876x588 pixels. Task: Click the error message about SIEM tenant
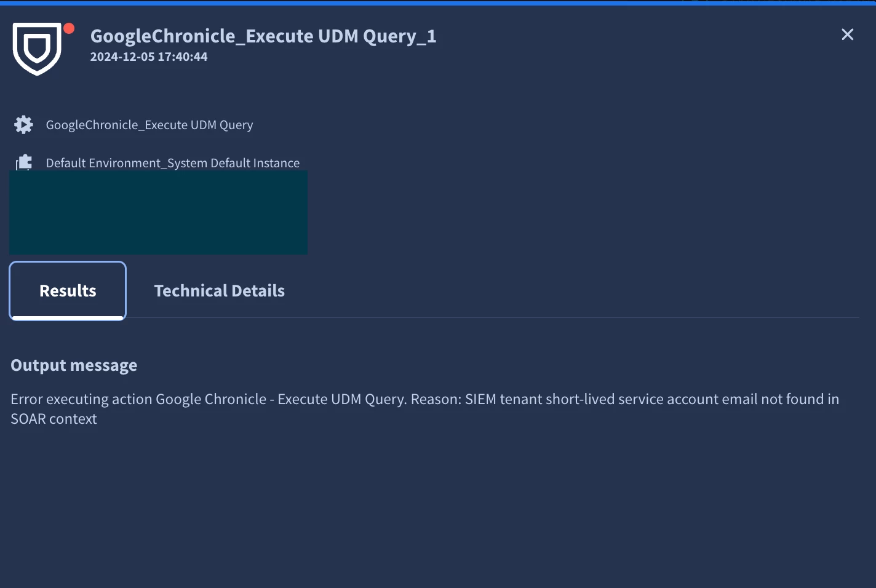[x=424, y=409]
